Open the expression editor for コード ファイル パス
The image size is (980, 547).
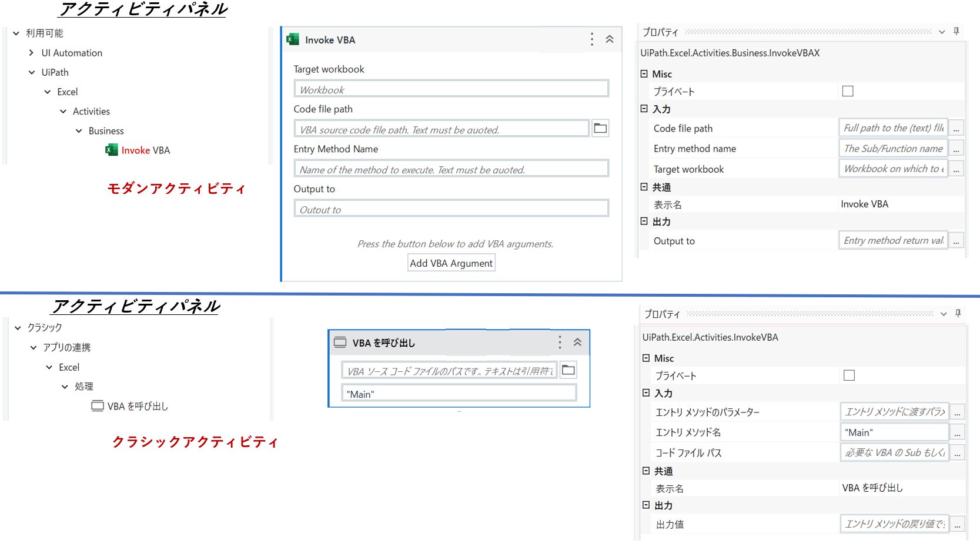tap(958, 452)
